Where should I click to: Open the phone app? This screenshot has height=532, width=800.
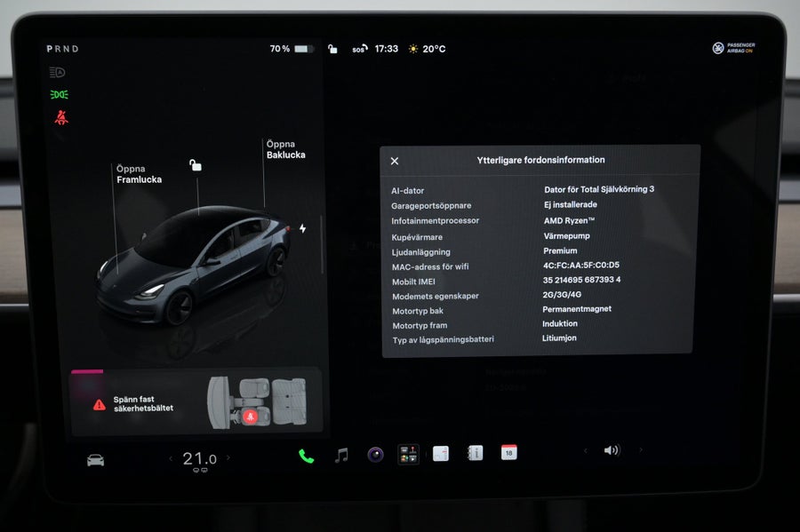pyautogui.click(x=306, y=457)
